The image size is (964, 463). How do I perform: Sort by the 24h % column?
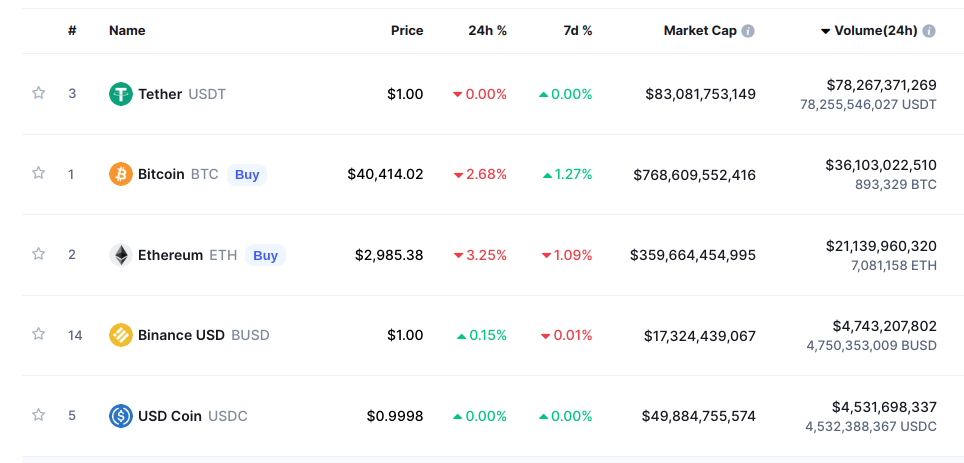[487, 31]
